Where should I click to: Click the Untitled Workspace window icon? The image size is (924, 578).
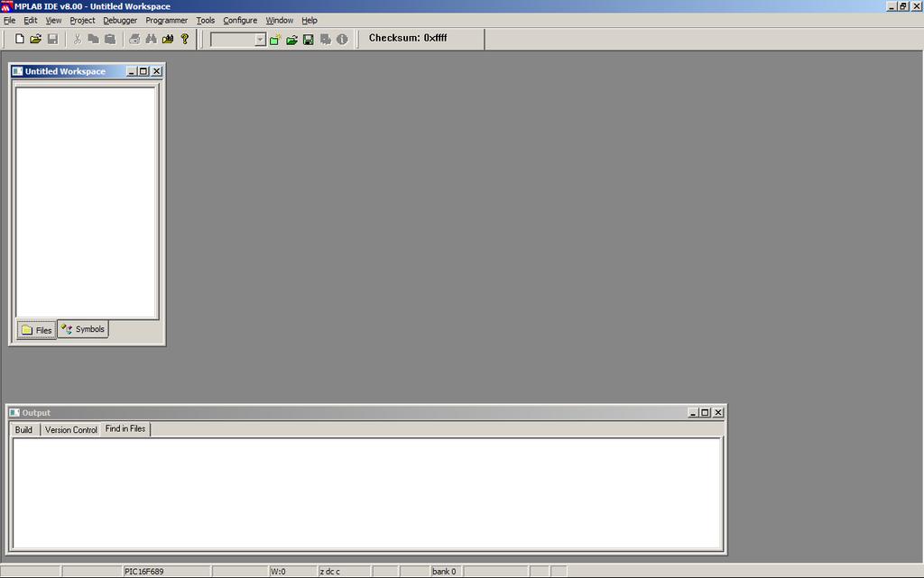[18, 71]
